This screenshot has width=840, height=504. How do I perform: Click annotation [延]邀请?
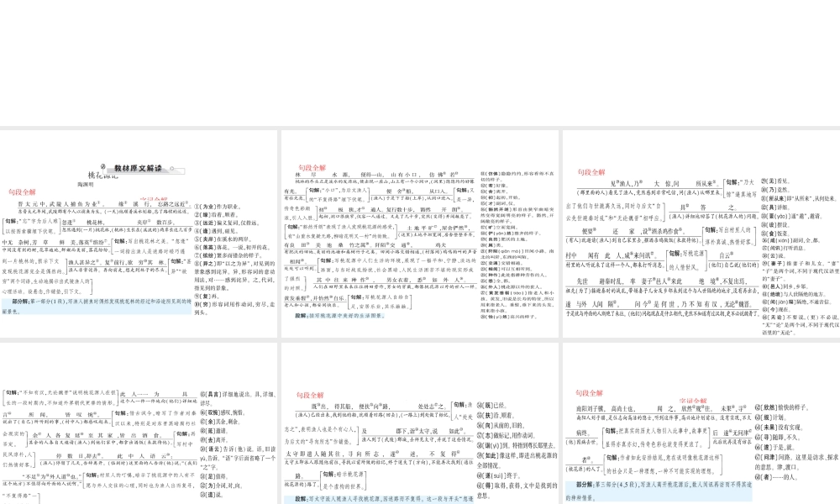click(x=213, y=431)
